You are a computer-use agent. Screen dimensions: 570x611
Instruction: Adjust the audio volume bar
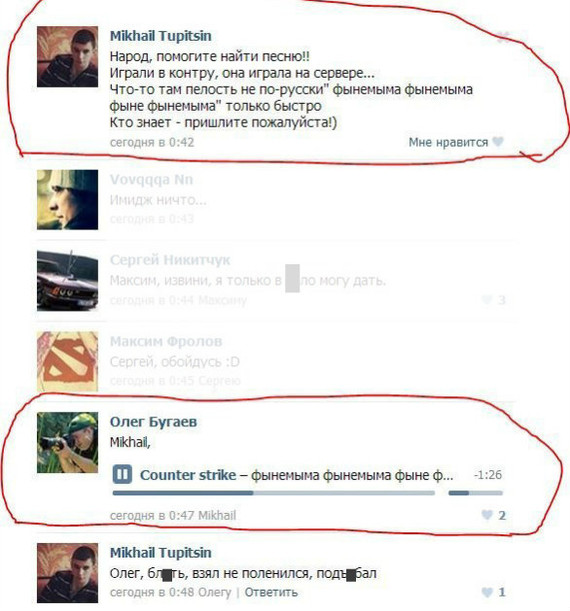click(x=475, y=493)
